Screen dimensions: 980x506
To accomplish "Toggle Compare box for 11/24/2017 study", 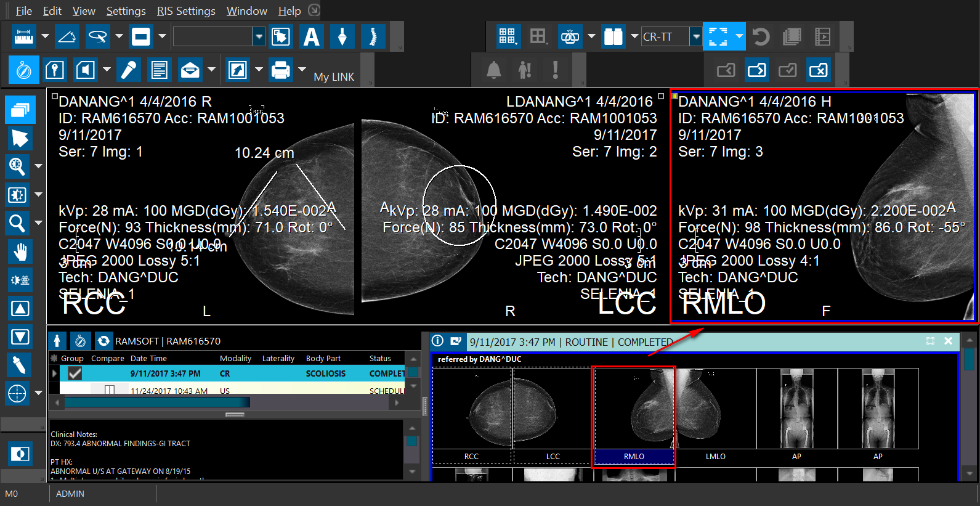I will click(110, 390).
